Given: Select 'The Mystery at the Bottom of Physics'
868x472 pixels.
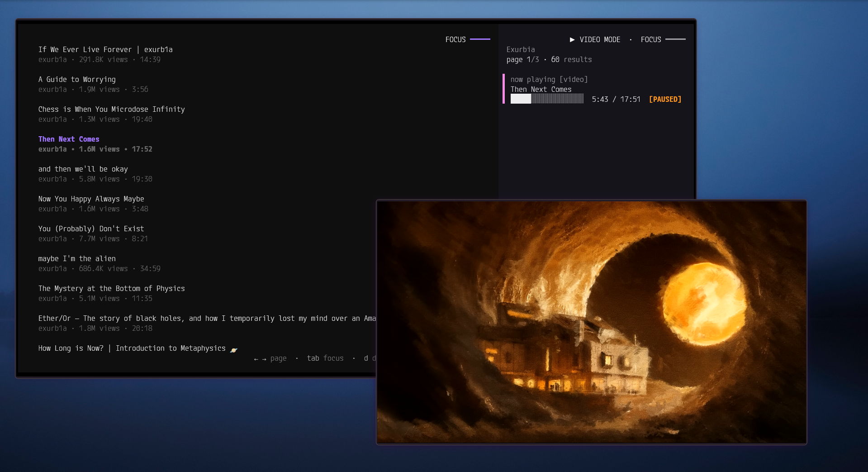Looking at the screenshot, I should click(x=112, y=289).
